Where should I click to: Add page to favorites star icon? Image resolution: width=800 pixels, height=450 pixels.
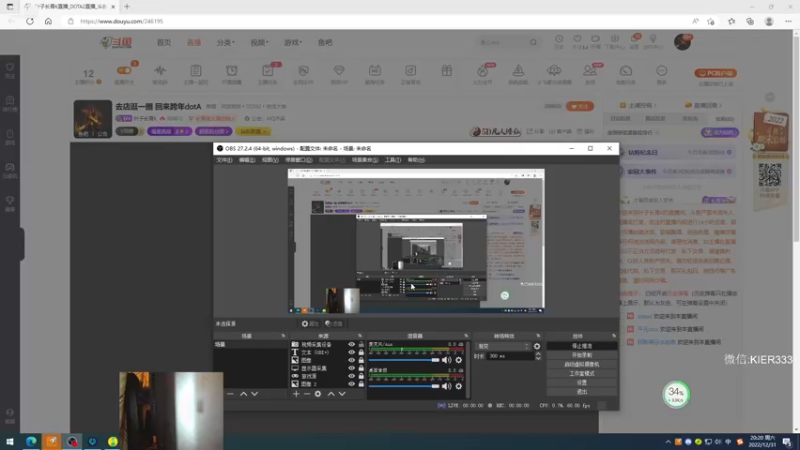[x=711, y=21]
